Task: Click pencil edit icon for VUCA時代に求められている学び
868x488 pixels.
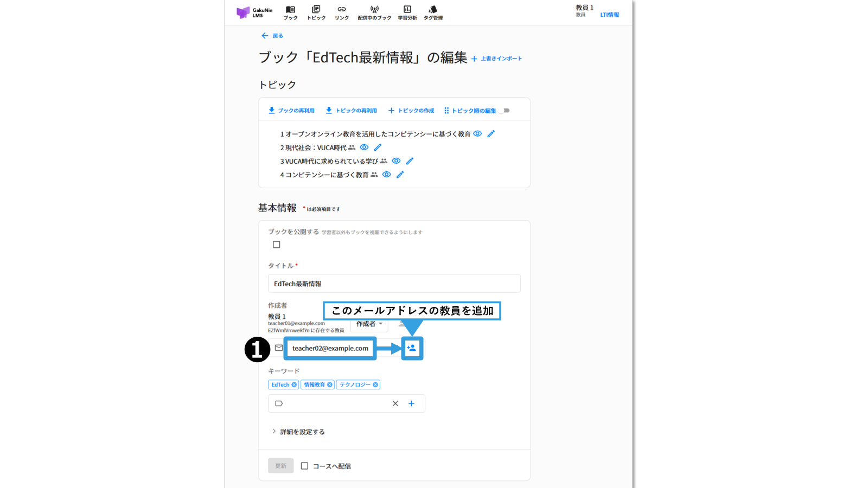Action: click(410, 161)
